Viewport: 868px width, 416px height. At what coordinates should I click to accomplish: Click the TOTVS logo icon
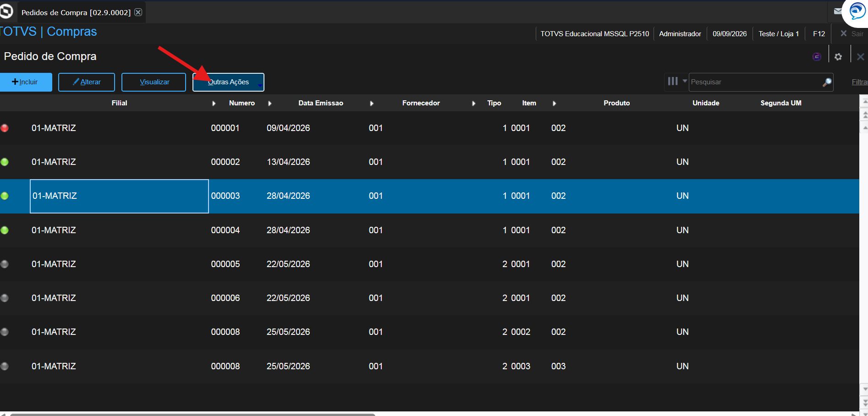click(6, 11)
